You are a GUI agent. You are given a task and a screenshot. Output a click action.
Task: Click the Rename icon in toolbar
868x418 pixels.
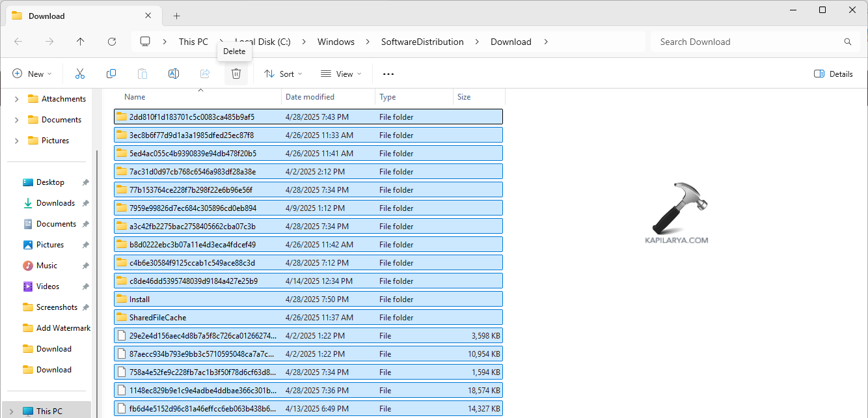tap(174, 74)
